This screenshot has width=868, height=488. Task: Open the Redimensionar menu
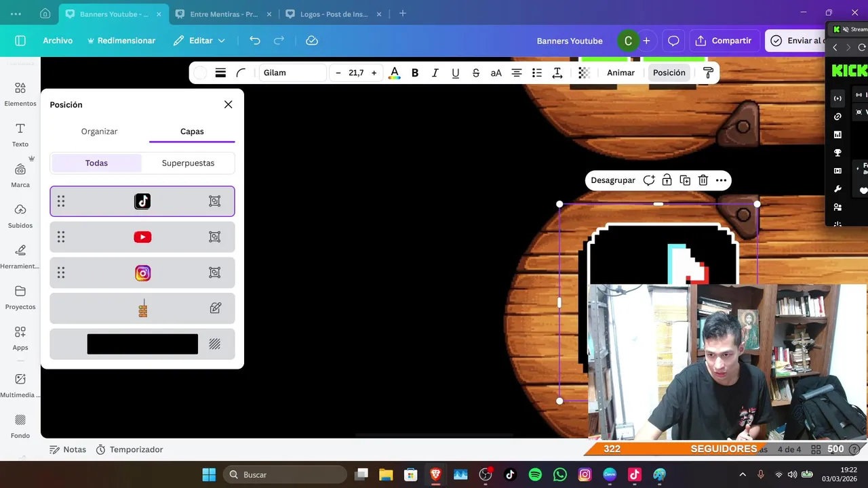121,41
